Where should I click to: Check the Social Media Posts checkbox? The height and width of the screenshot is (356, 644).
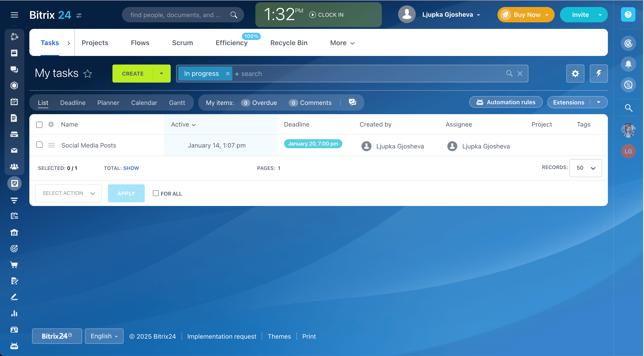click(x=39, y=145)
